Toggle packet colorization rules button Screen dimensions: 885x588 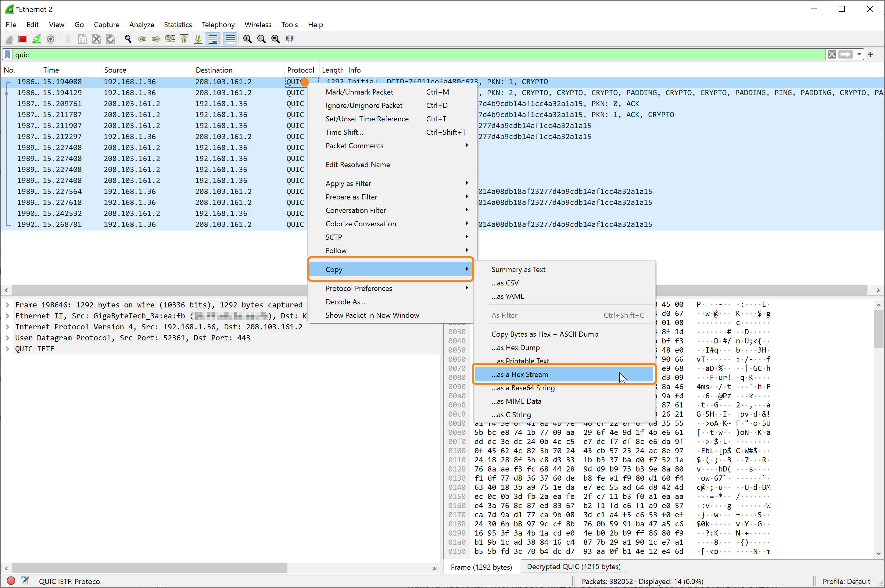pyautogui.click(x=230, y=39)
